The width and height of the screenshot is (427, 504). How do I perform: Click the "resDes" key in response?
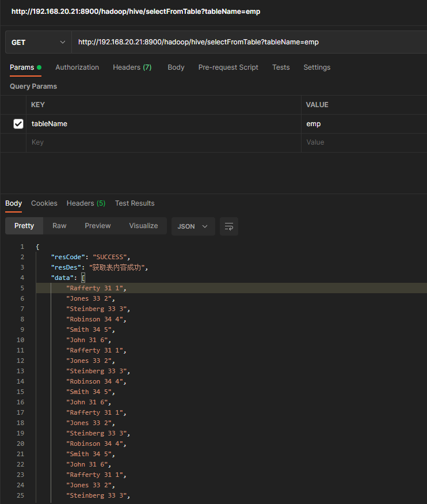(x=66, y=267)
